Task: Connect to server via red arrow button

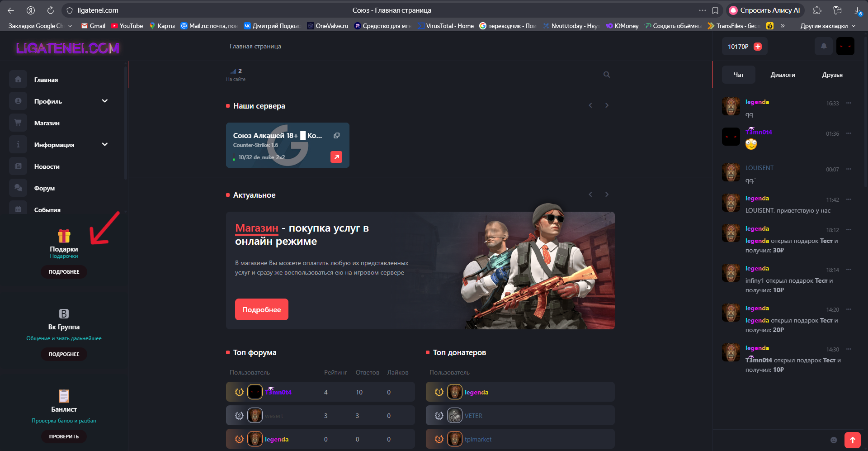Action: [336, 157]
